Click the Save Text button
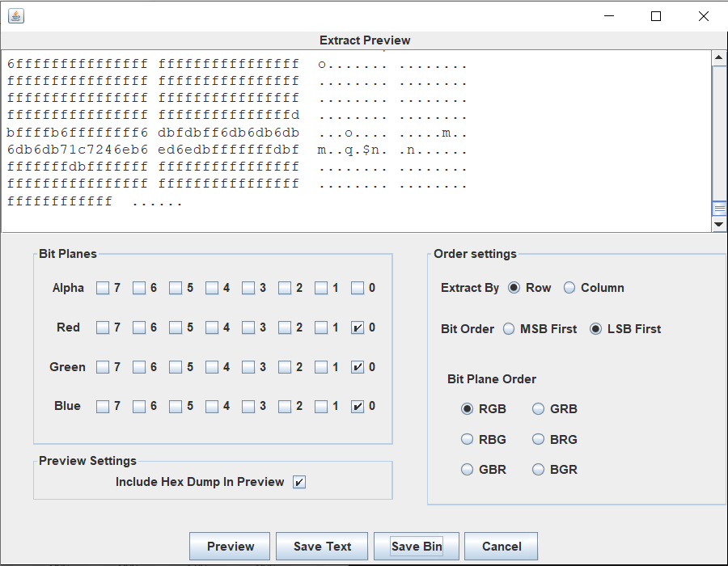Screen dimensions: 728x566 pyautogui.click(x=322, y=546)
